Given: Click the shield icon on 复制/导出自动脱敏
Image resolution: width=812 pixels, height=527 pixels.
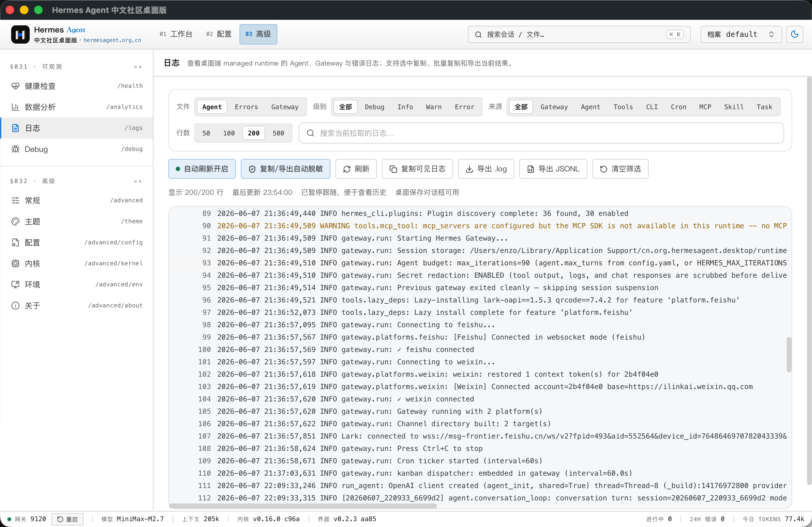Looking at the screenshot, I should 252,169.
